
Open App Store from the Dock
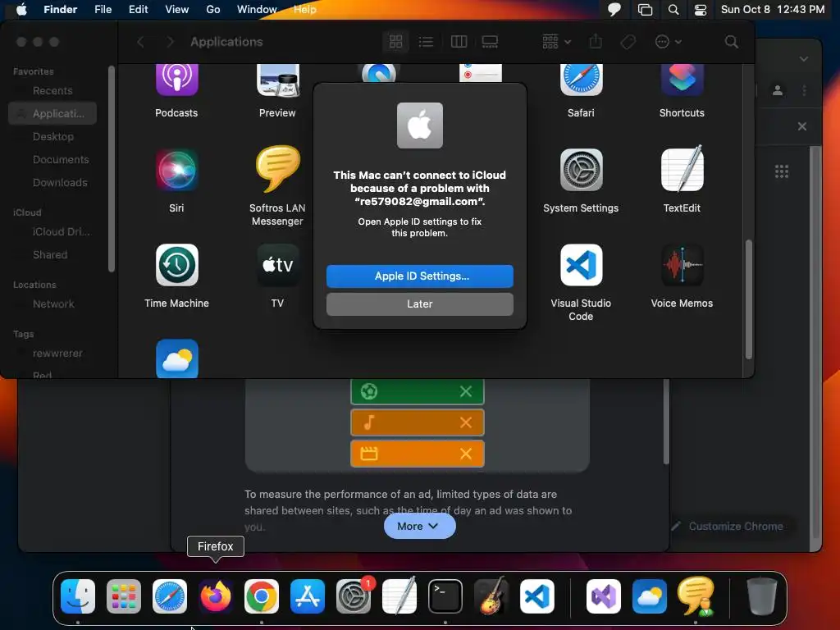(308, 596)
